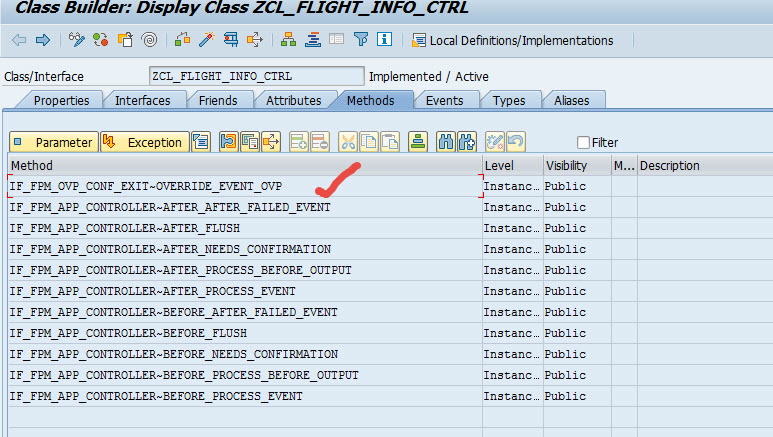
Task: Open the Friends tab
Action: pos(218,101)
